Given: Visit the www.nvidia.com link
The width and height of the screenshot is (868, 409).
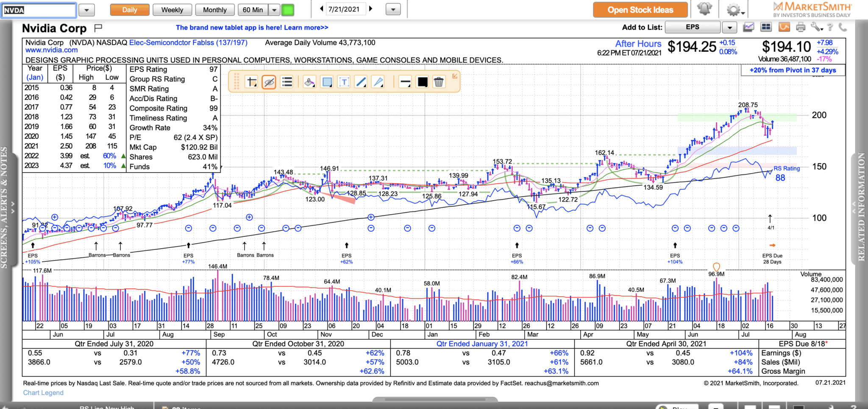Looking at the screenshot, I should tap(52, 50).
